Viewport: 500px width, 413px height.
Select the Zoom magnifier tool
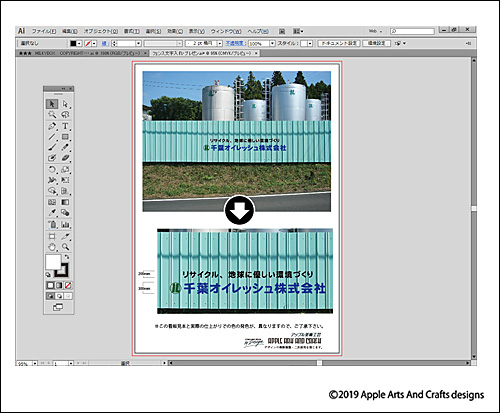point(65,247)
